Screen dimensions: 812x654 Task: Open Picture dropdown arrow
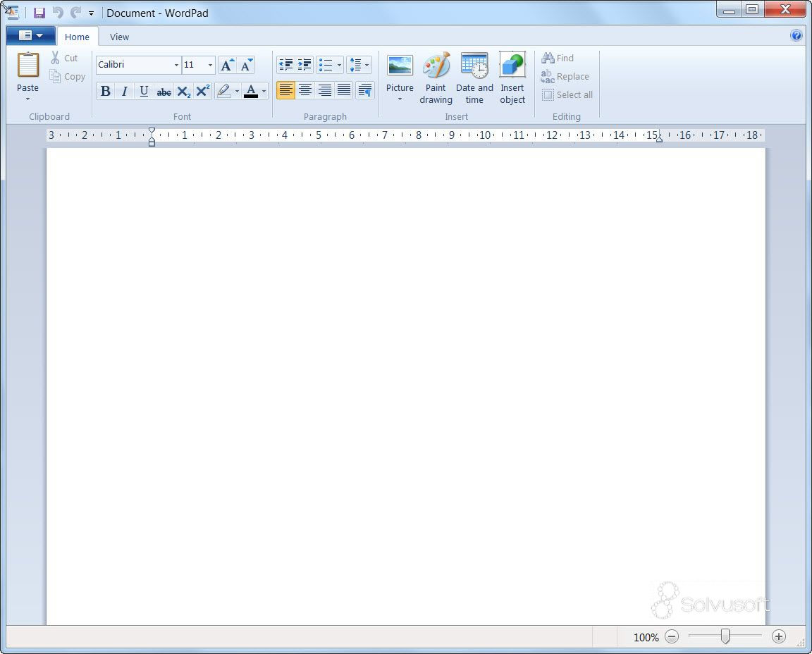[x=400, y=99]
